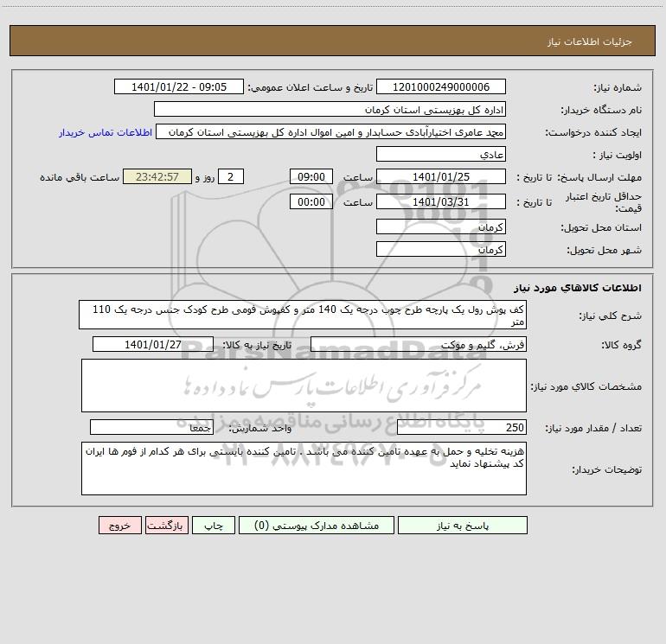Screen dimensions: 666x644
Task: Click the 'گروه کالا:' label
Action: click(x=622, y=345)
